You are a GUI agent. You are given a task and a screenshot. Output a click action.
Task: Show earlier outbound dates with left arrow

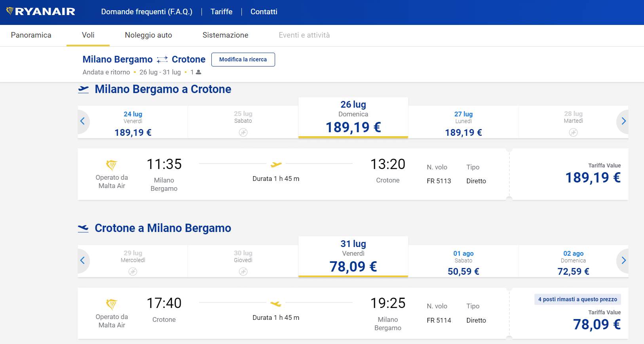coord(83,121)
